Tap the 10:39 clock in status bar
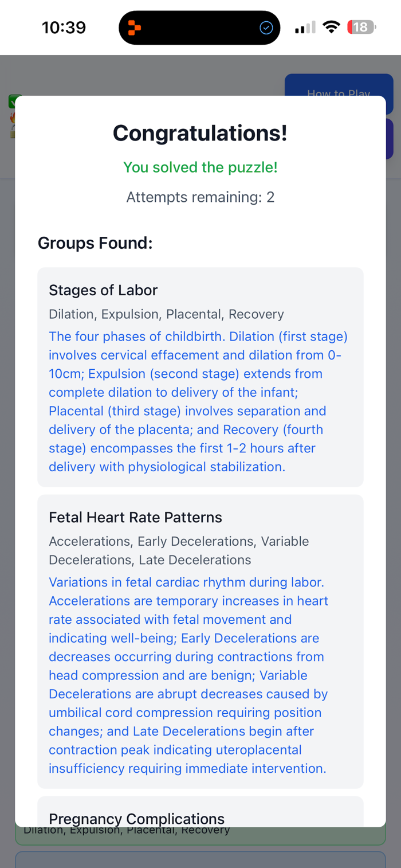Viewport: 401px width, 868px height. pos(64,28)
